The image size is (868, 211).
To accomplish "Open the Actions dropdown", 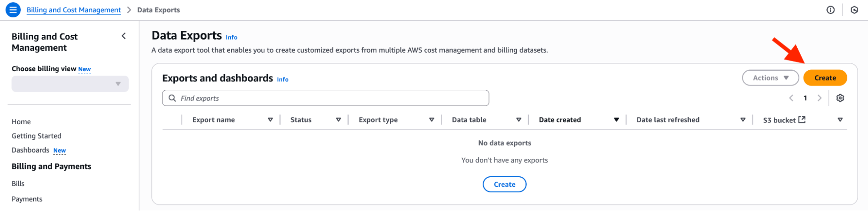I will tap(770, 78).
